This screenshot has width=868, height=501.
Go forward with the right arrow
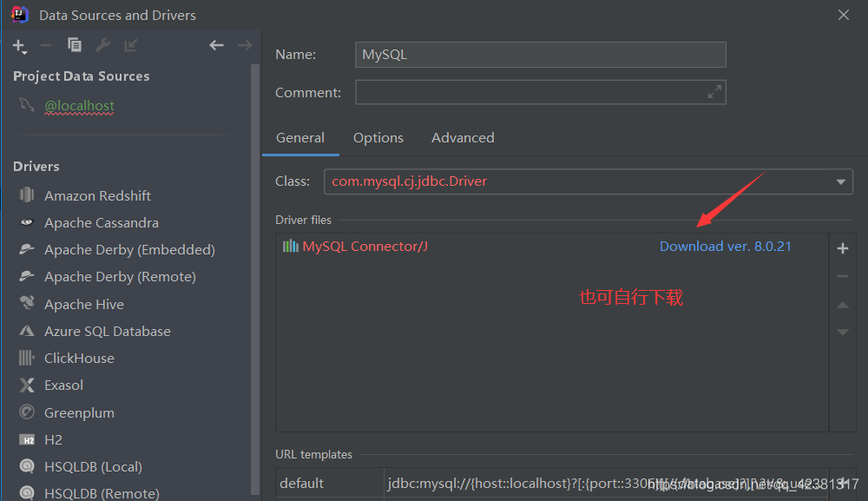pos(245,45)
